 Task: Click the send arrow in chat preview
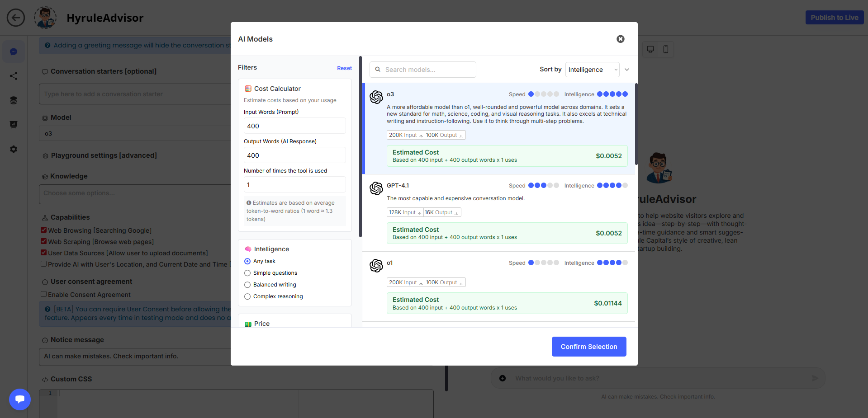click(x=815, y=378)
